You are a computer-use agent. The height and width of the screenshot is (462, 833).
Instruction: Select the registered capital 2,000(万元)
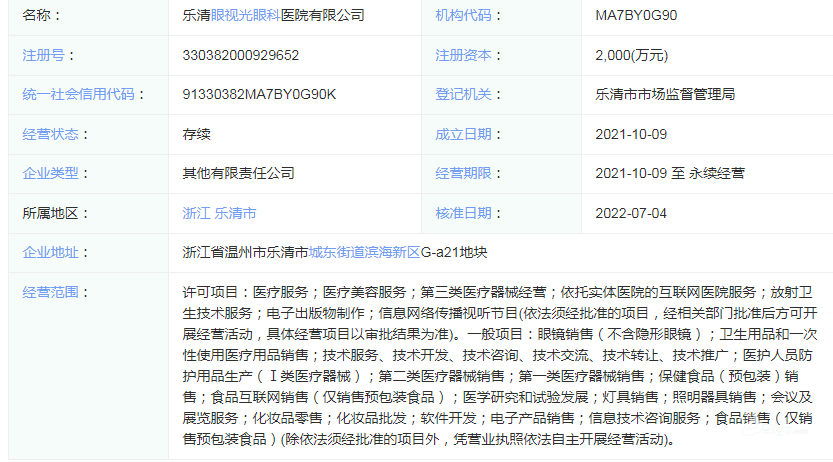pos(632,55)
